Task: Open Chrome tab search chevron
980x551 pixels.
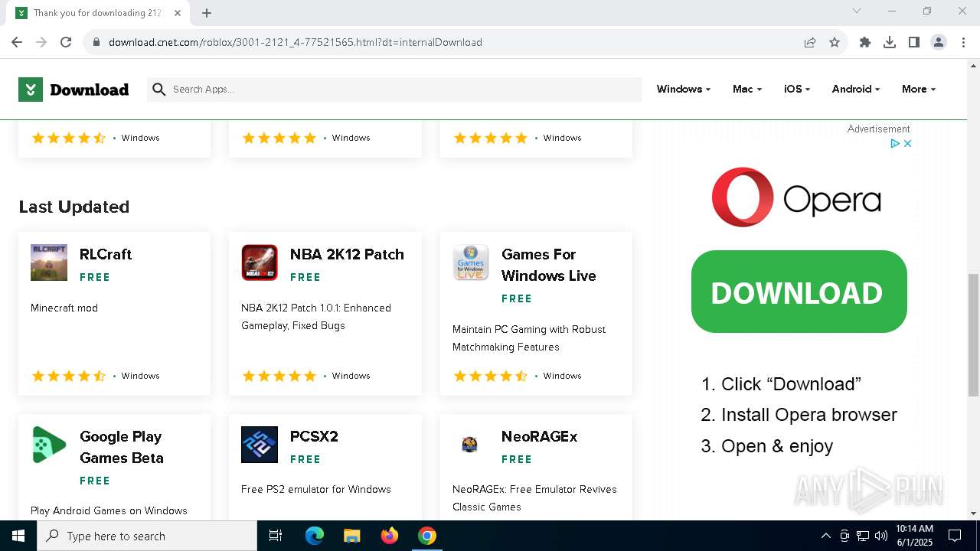Action: click(x=857, y=11)
